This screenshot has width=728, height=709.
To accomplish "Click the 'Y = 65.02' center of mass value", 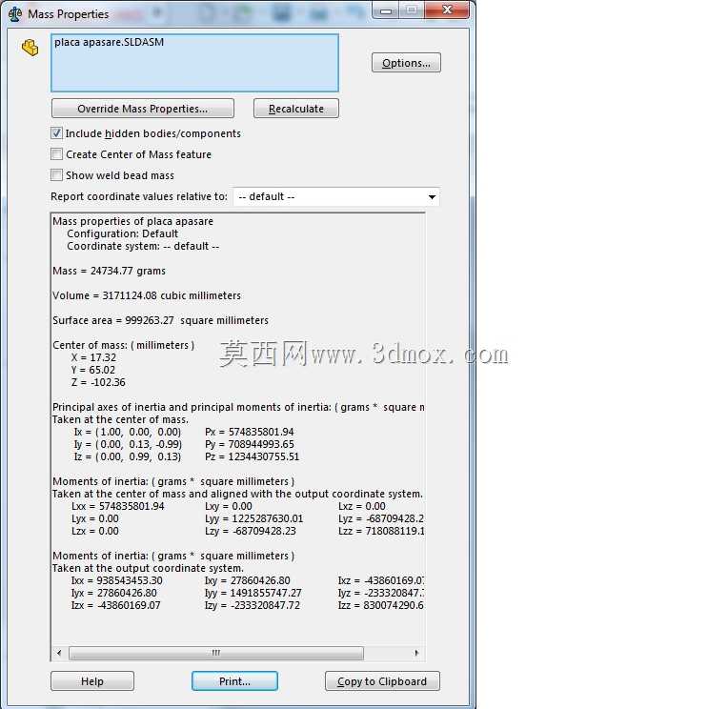I will click(93, 370).
